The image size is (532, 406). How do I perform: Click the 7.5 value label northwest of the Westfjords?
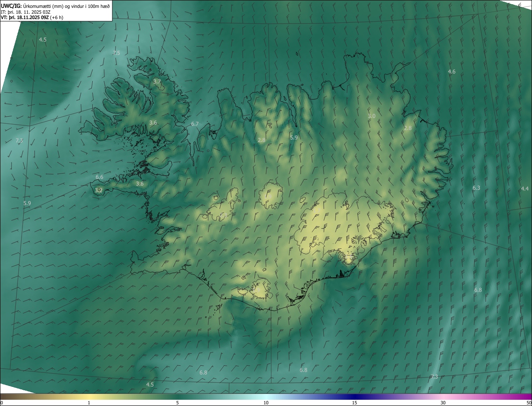(x=116, y=53)
